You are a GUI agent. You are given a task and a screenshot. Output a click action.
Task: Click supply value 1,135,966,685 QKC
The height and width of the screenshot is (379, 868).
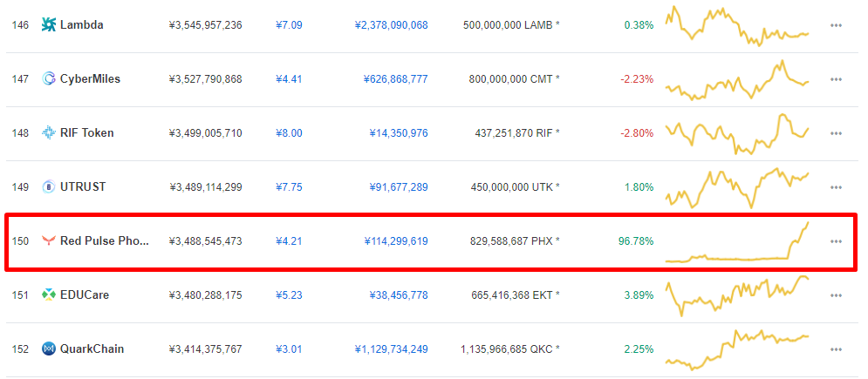(507, 349)
